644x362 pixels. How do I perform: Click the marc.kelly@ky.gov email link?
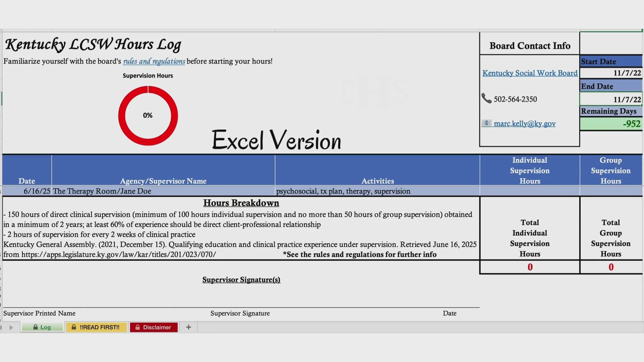pyautogui.click(x=525, y=124)
